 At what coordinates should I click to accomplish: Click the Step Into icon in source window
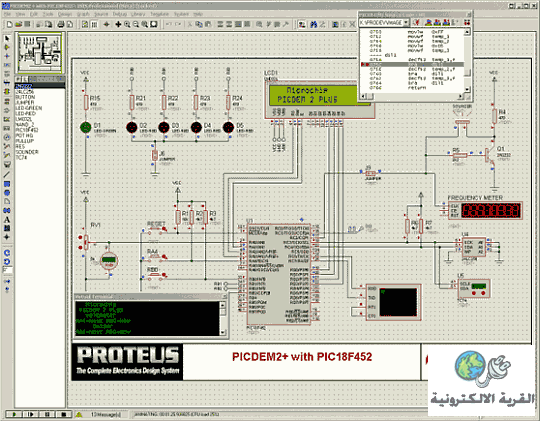[437, 23]
